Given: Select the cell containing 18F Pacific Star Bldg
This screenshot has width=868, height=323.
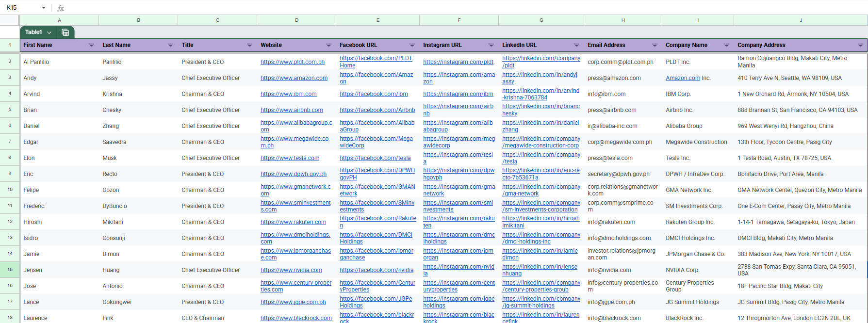Looking at the screenshot, I should coord(801,286).
